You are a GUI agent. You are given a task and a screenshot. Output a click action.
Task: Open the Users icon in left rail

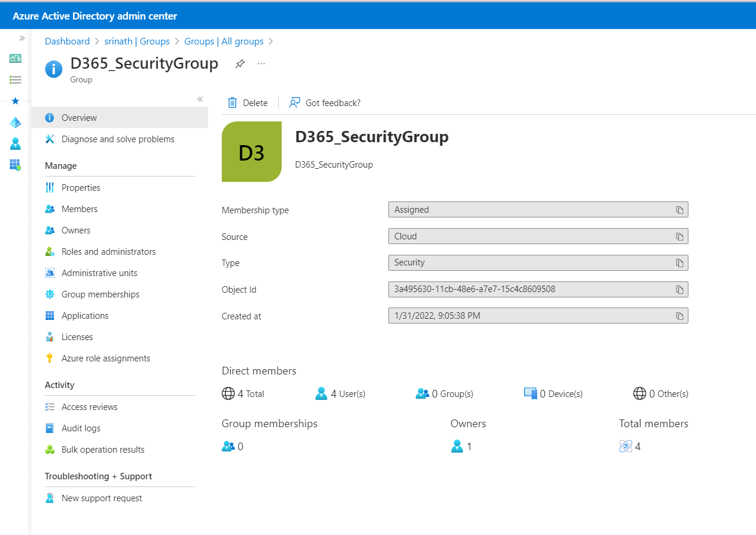[x=15, y=143]
